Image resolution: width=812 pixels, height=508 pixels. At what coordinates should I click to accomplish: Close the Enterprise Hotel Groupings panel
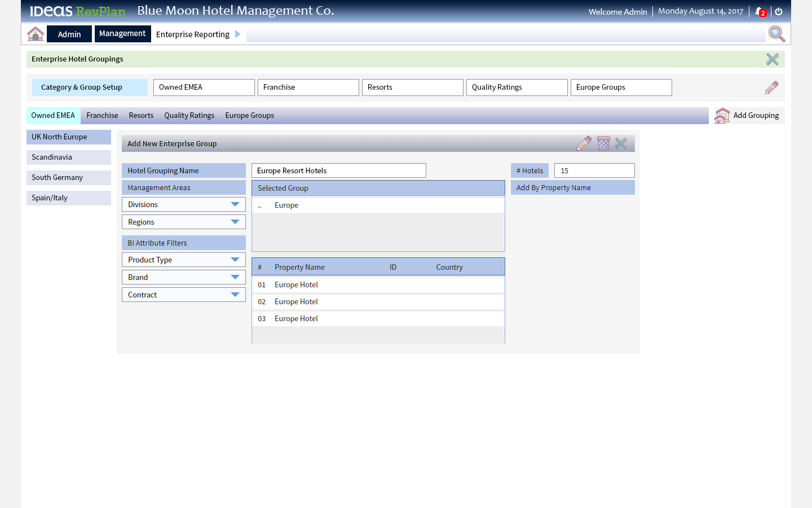pos(772,59)
